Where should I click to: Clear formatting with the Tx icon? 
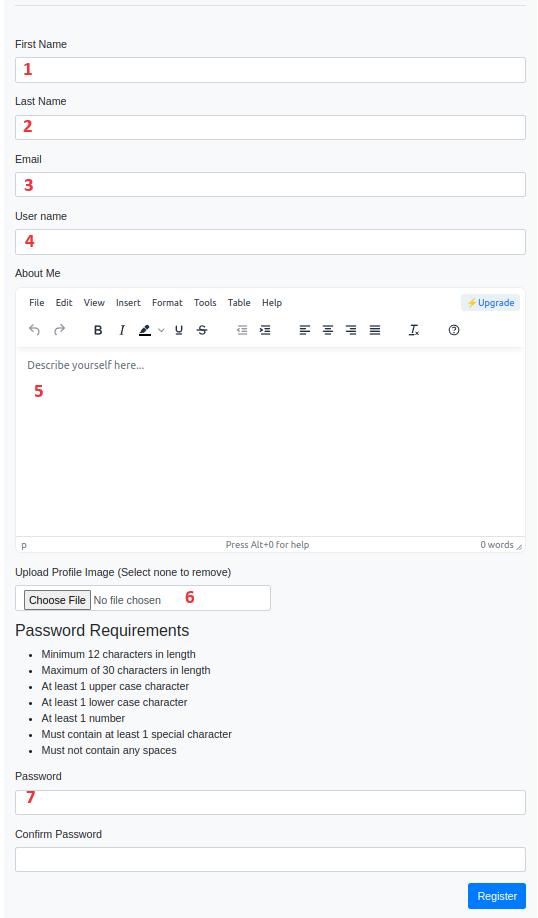click(414, 330)
